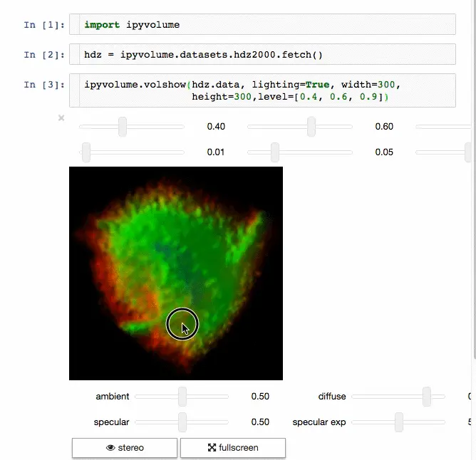
Task: Click the ipyvolume.volshow code cell
Action: pyautogui.click(x=262, y=90)
